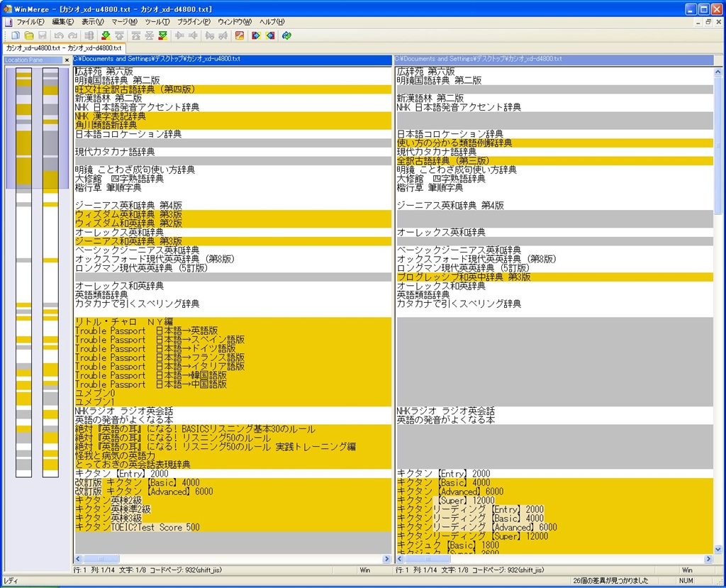Screen dimensions: 726x588
Task: Click the vertical scrollbar up arrow
Action: [x=718, y=72]
